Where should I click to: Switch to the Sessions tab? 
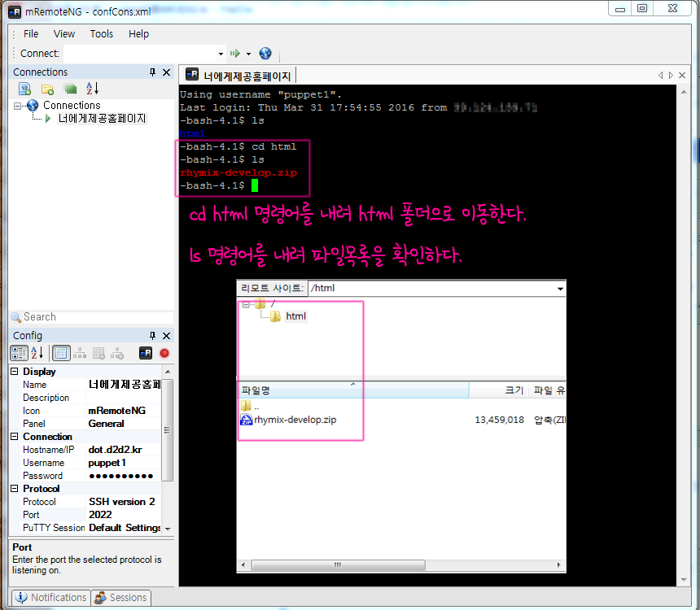point(120,598)
